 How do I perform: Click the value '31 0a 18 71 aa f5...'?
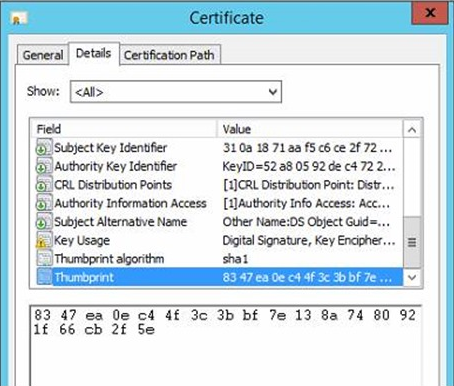[307, 147]
